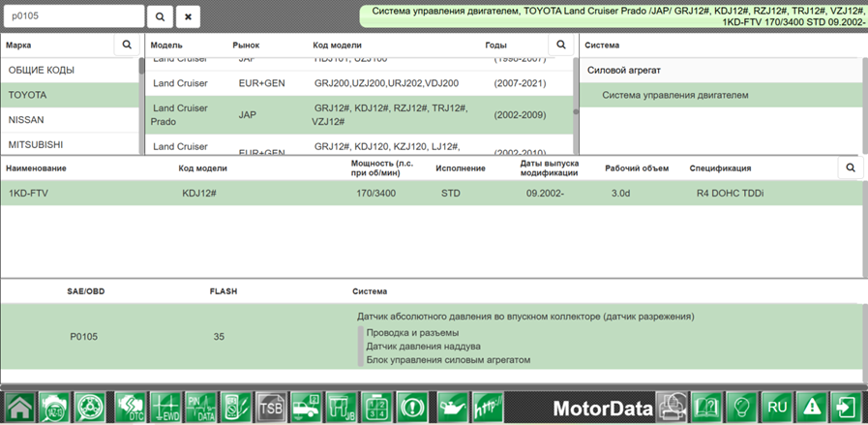868x425 pixels.
Task: Open the component location car icon
Action: click(x=306, y=408)
